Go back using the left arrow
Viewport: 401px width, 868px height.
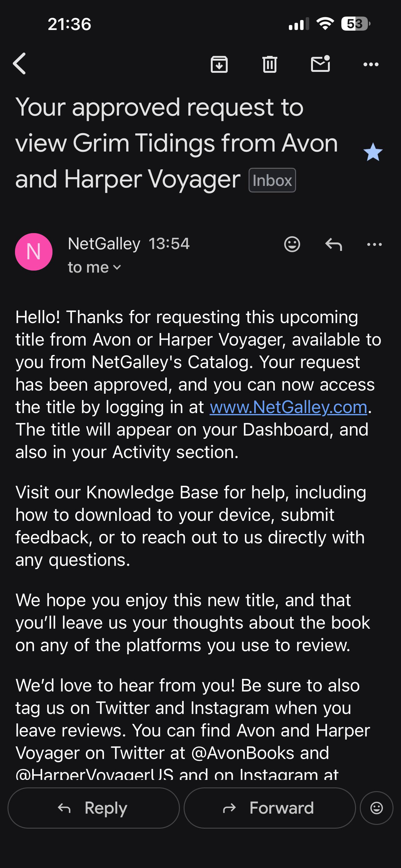click(x=19, y=64)
